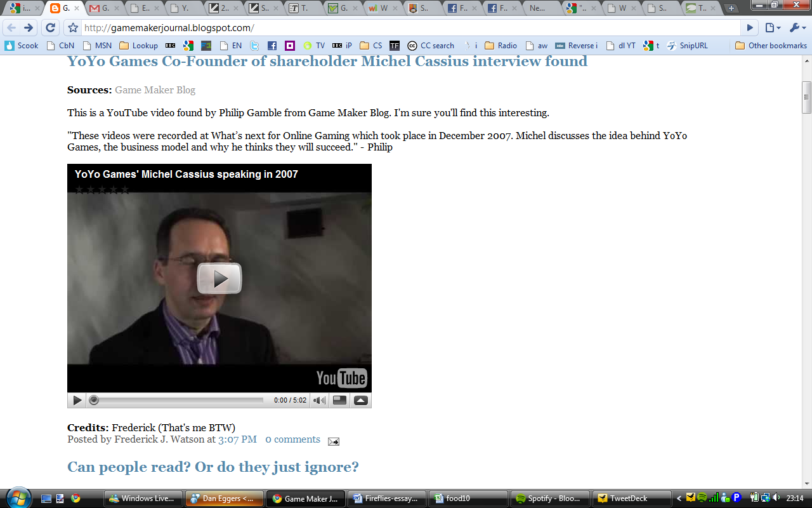Open the Facebook icon bookmark
This screenshot has width=812, height=508.
coord(272,46)
